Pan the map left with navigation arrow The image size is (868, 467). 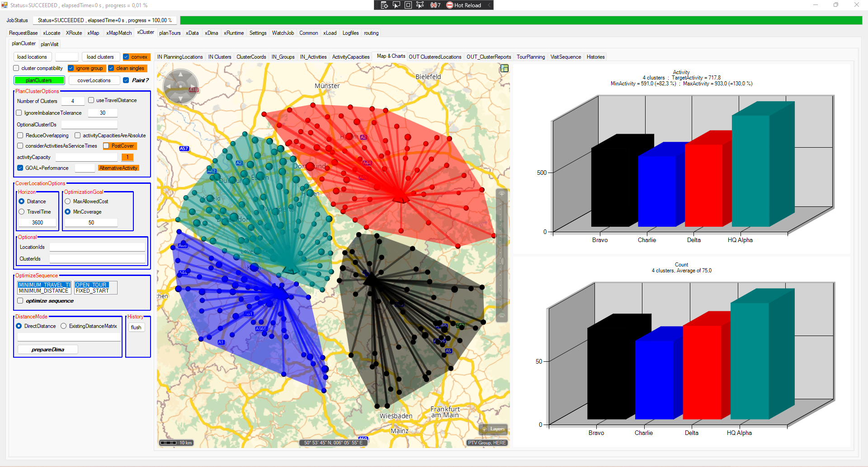click(x=168, y=86)
